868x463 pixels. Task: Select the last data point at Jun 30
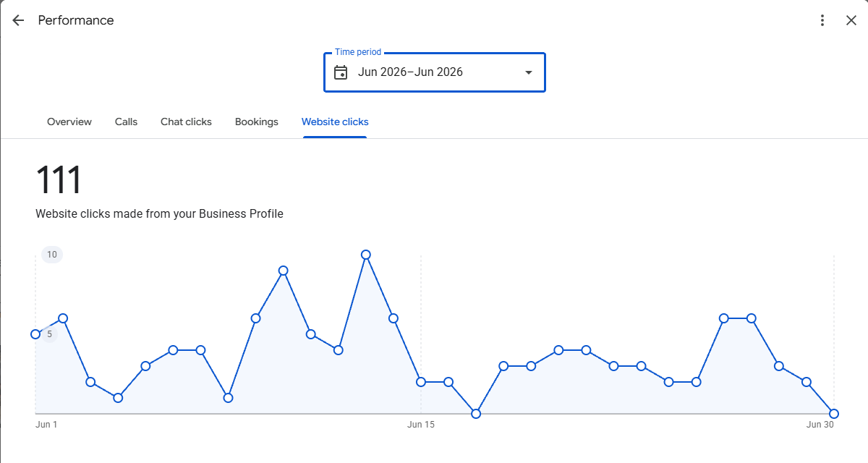point(834,414)
